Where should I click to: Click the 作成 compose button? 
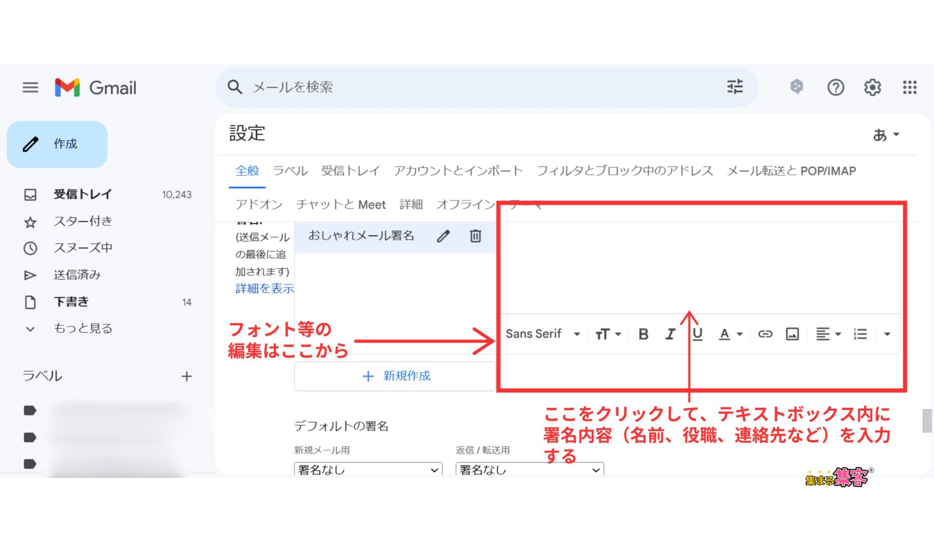57,144
